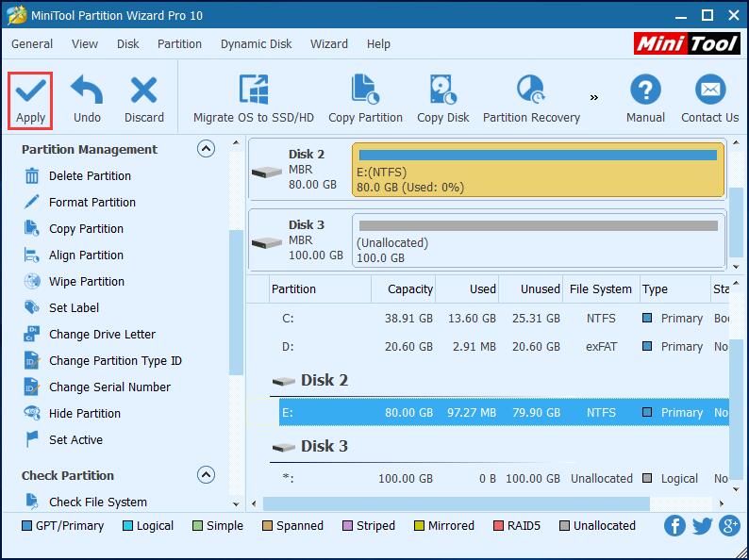Select the Disk 3 drive icon in disk map
Viewport: 749px width, 560px height.
tap(267, 242)
